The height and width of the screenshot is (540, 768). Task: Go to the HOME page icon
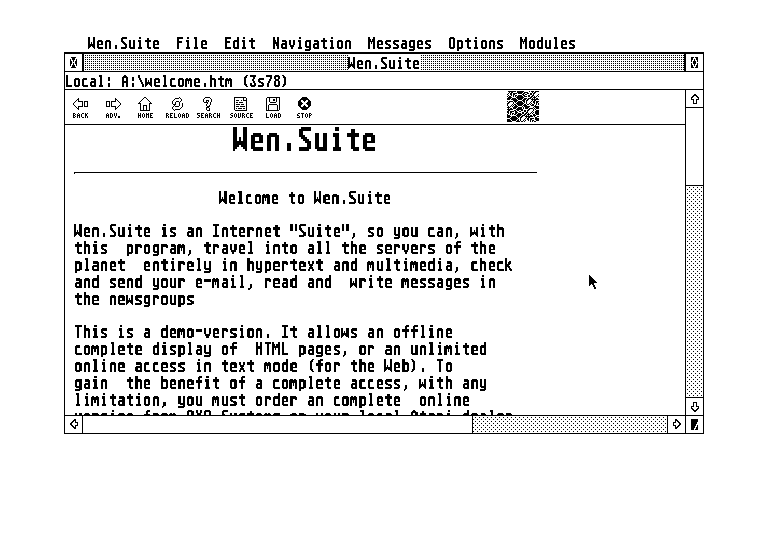145,107
